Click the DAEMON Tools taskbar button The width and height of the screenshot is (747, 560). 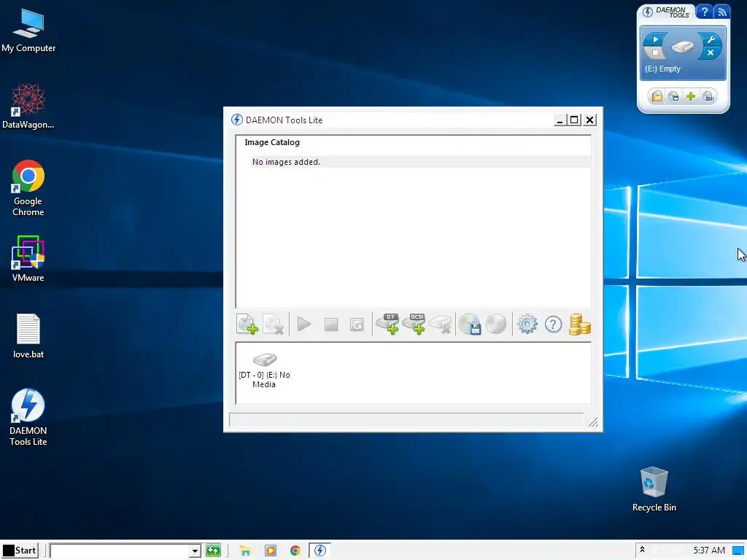point(320,551)
